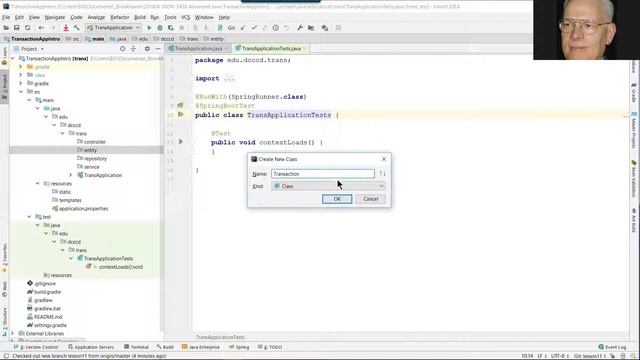Expand the gradle folder in tree

[21, 83]
